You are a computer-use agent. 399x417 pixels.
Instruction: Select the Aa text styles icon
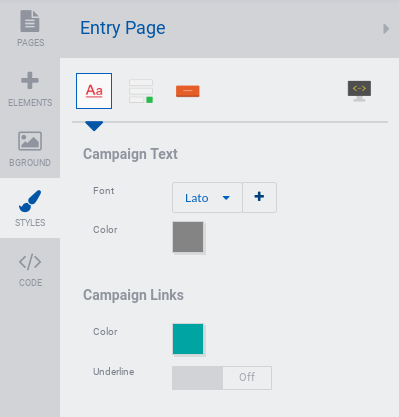94,91
